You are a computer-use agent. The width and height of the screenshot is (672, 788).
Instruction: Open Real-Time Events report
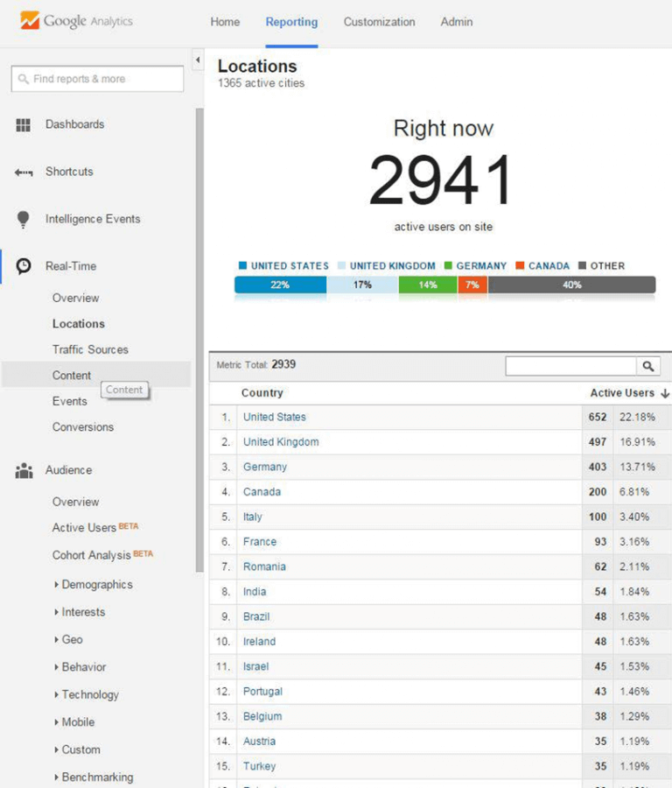pyautogui.click(x=70, y=401)
